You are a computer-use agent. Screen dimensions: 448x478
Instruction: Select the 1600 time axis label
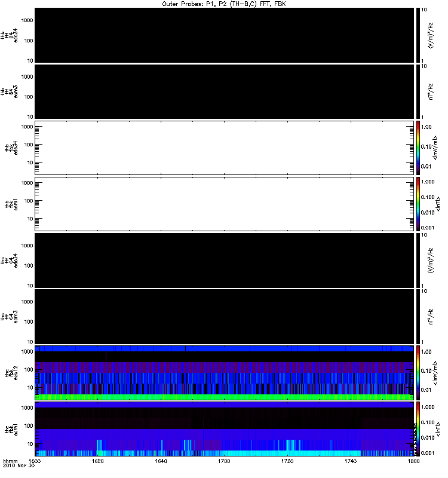[35, 461]
